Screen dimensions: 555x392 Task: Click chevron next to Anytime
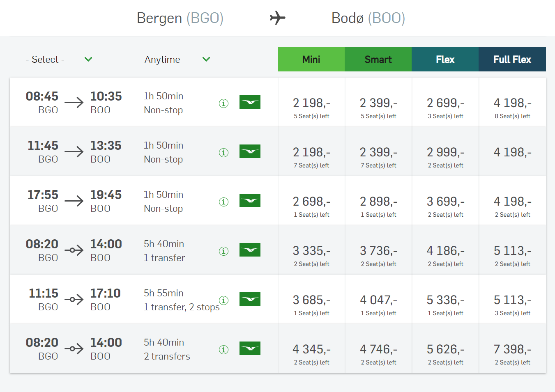pos(206,60)
